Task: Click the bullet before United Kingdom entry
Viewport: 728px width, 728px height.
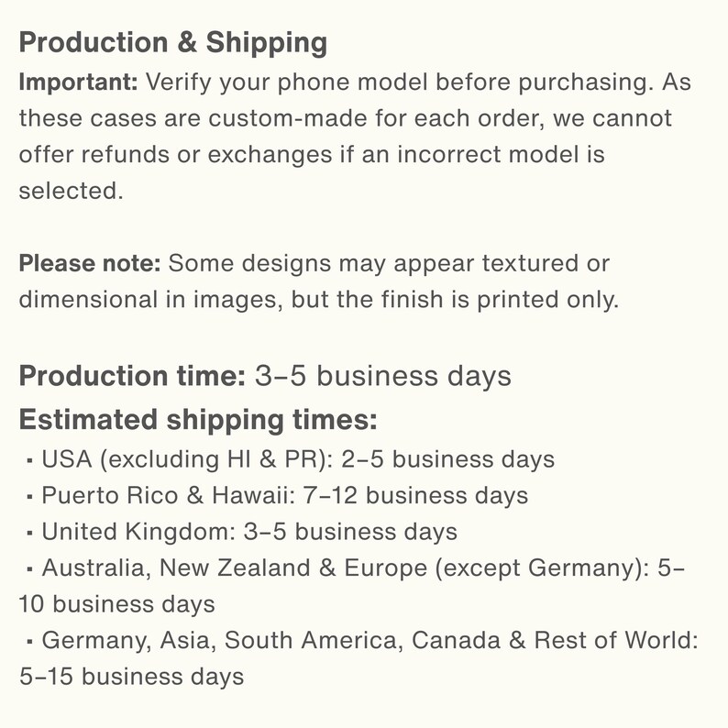Action: [29, 534]
